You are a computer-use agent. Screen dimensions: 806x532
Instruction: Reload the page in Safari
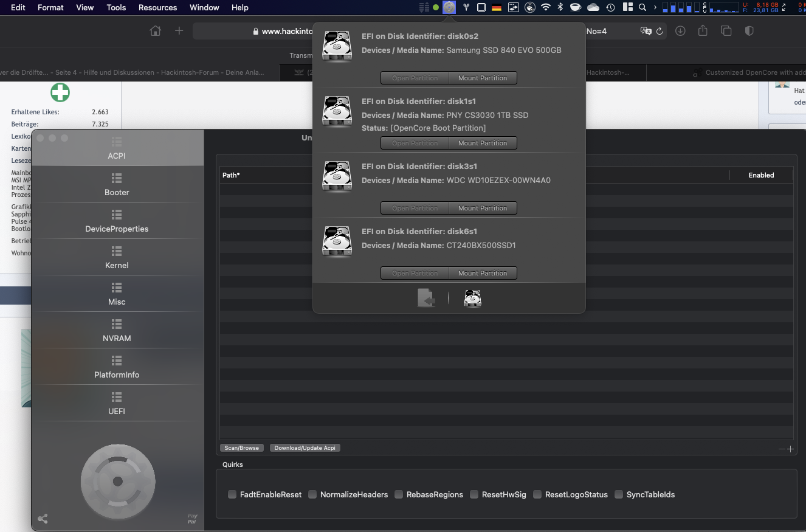(x=660, y=31)
